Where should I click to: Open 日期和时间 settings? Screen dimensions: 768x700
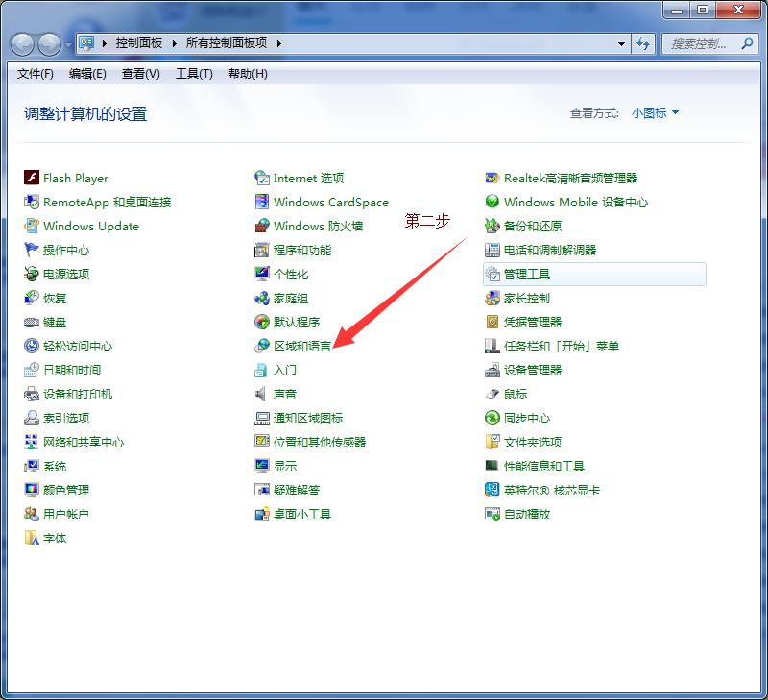75,370
